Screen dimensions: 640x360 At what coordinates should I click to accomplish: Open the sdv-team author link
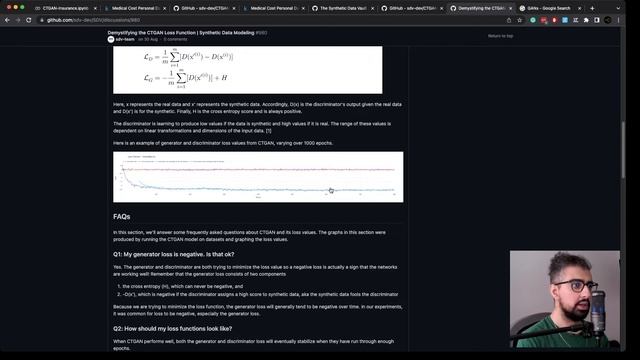pyautogui.click(x=125, y=40)
